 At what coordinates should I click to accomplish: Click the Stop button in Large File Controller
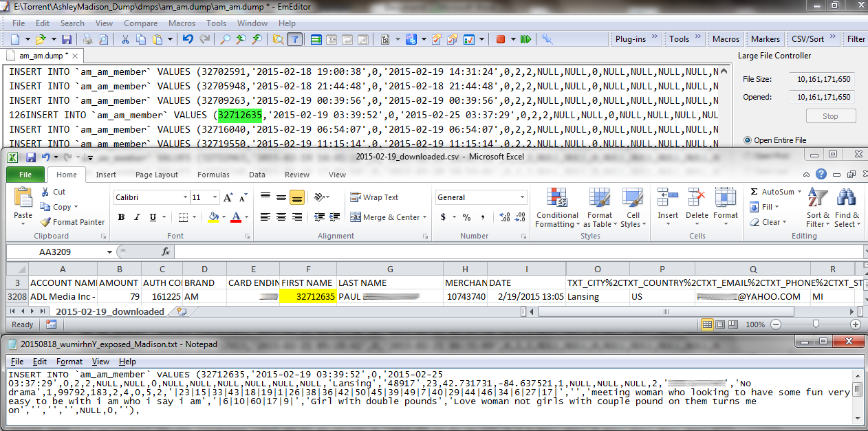830,116
